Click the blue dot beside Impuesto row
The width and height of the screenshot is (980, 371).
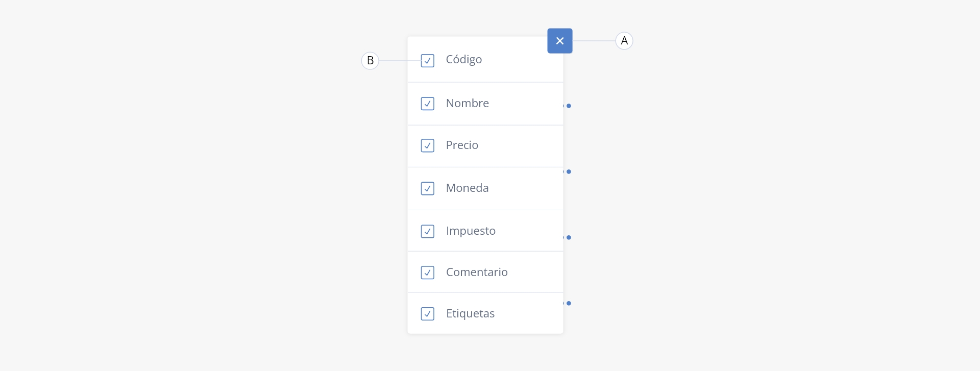point(569,237)
